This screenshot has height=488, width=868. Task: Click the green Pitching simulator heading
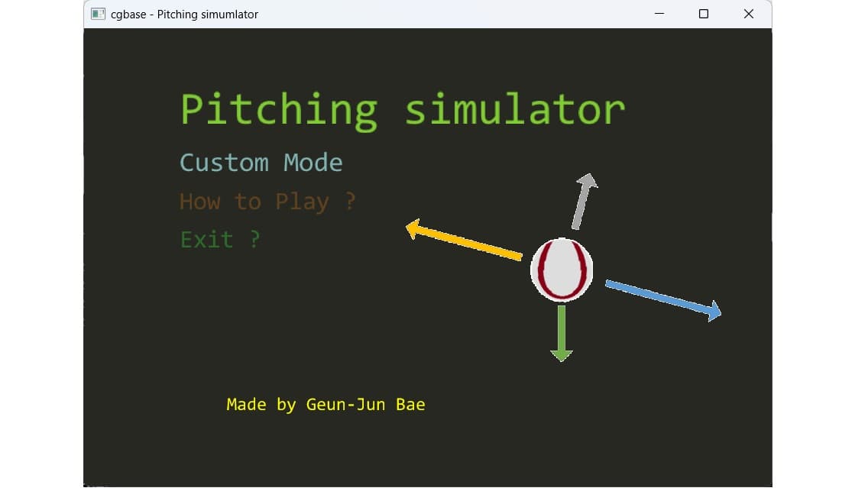[x=403, y=109]
